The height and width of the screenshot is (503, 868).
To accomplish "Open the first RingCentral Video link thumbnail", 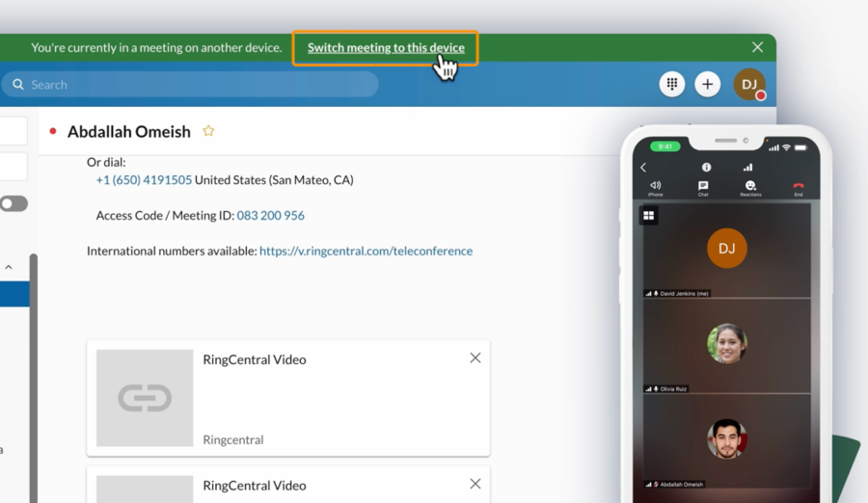I will point(145,398).
